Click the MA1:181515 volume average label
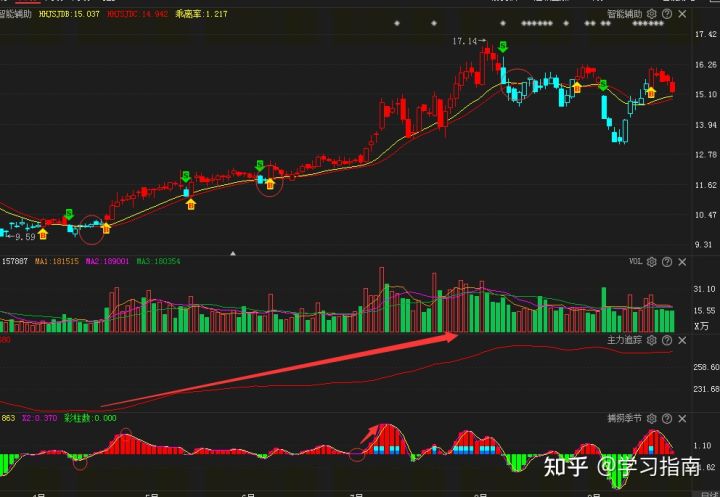 pyautogui.click(x=57, y=261)
